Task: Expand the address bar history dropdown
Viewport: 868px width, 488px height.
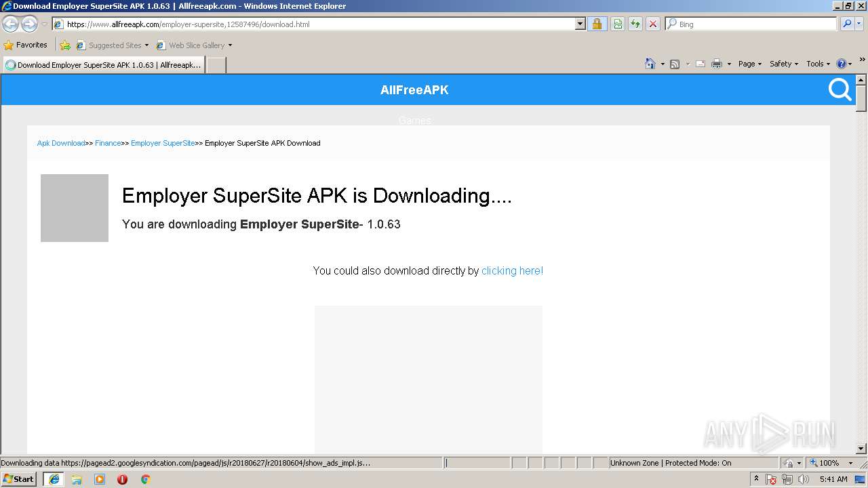Action: (x=580, y=24)
